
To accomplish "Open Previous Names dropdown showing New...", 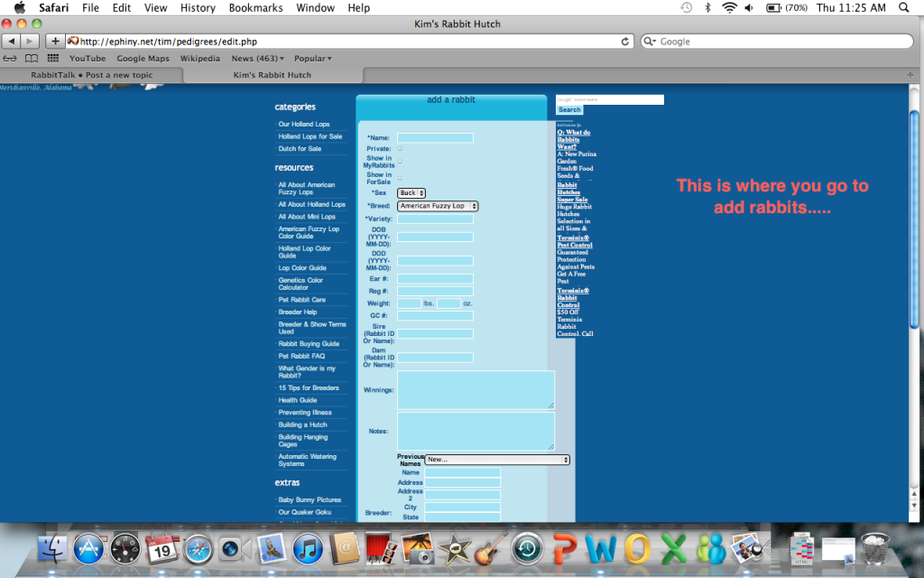I will pos(497,460).
